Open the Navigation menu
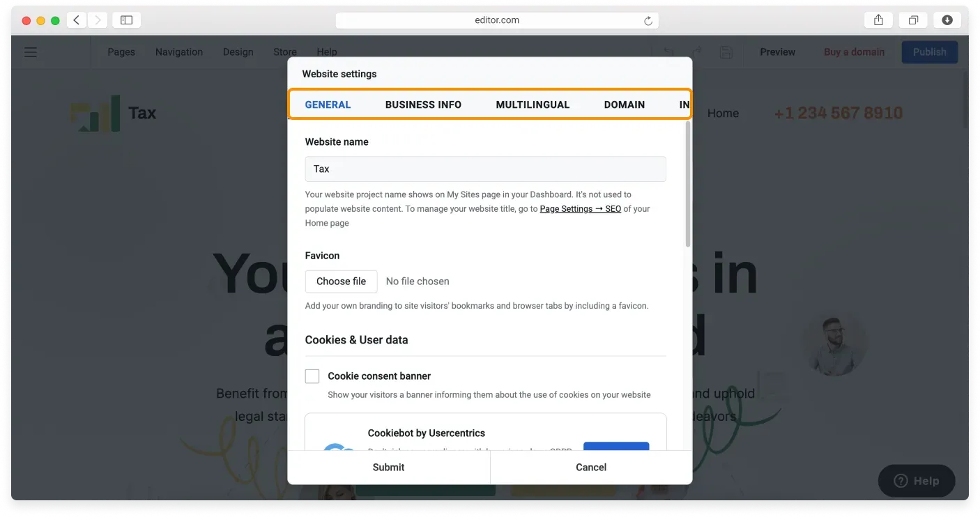Screen dimensions: 980x517 [179, 52]
